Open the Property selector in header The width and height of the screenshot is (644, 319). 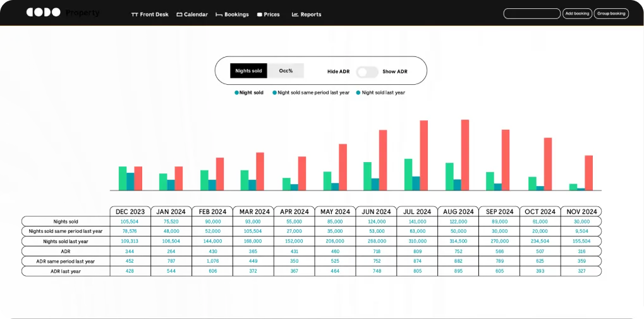coord(82,13)
